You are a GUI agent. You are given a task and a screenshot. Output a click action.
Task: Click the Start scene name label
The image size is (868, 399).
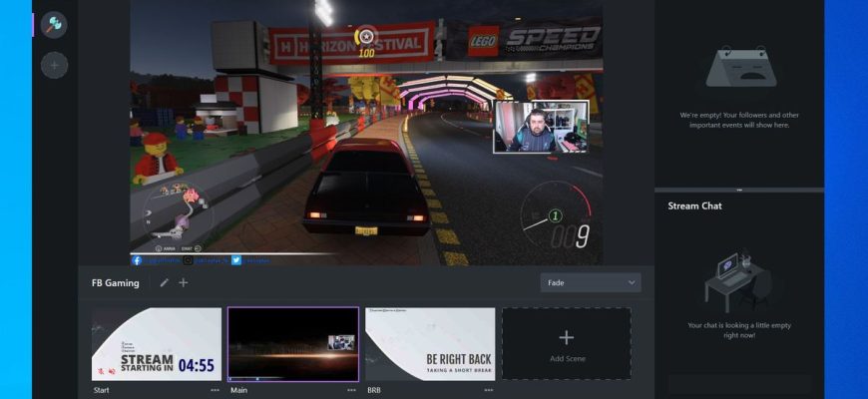tap(100, 390)
